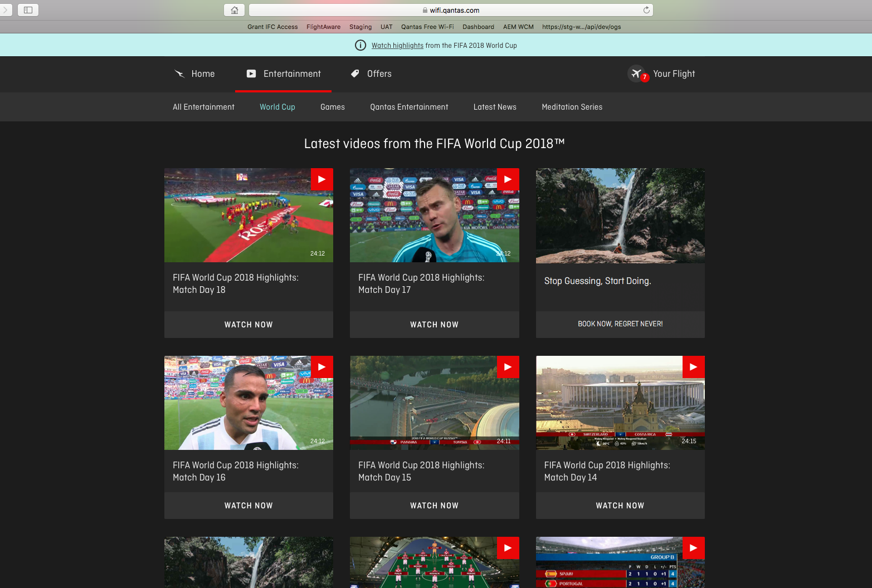Viewport: 872px width, 588px height.
Task: Click the Match Day 16 interview thumbnail
Action: point(249,403)
